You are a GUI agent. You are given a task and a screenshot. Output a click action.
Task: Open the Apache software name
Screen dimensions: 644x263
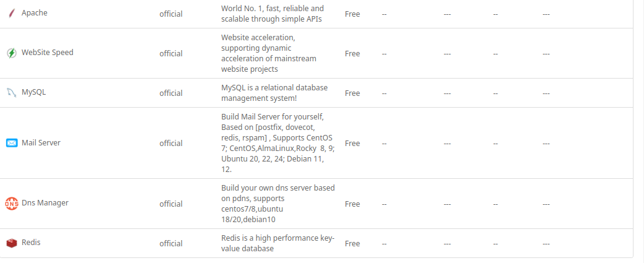(34, 13)
